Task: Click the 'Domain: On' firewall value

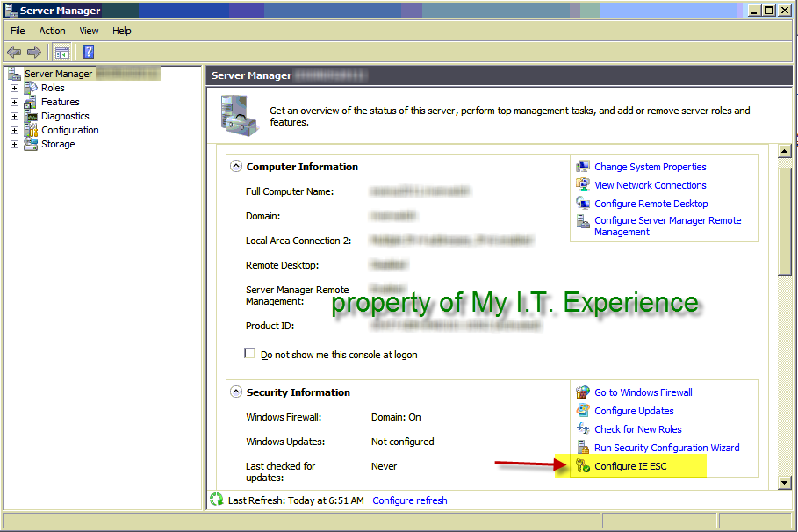Action: coord(396,417)
